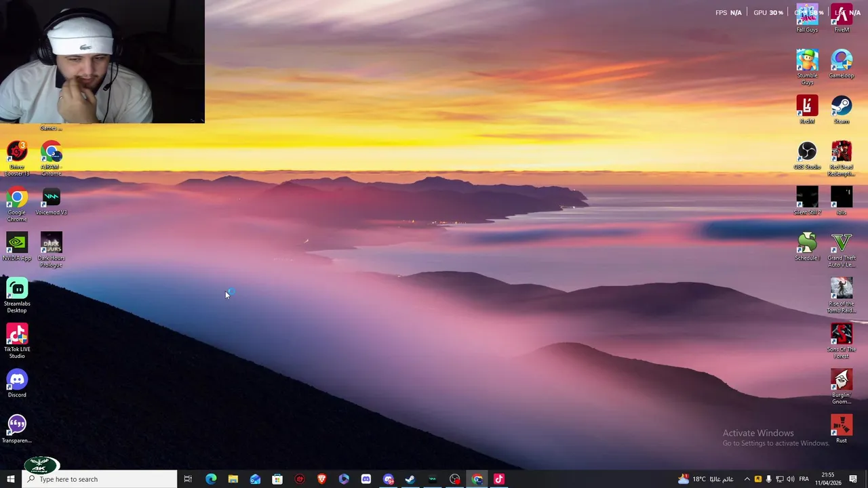Open Steam from the taskbar
Viewport: 868px width, 488px height.
410,479
